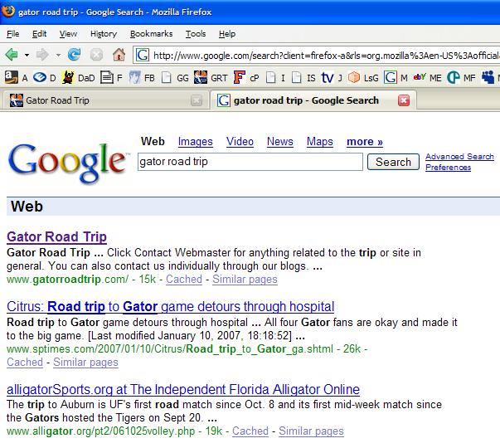Screen dimensions: 500x448
Task: Open the 'GG' bookmark
Action: coord(175,77)
